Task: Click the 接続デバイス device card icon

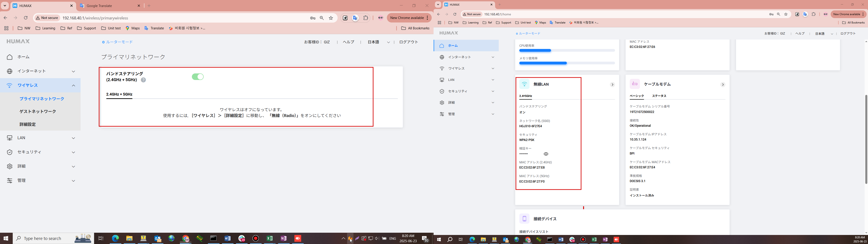Action: pos(524,219)
